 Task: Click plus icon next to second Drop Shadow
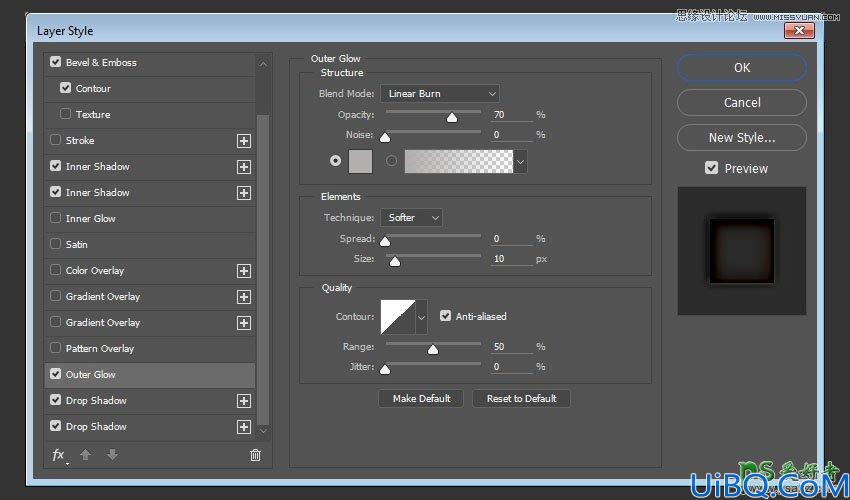point(244,427)
